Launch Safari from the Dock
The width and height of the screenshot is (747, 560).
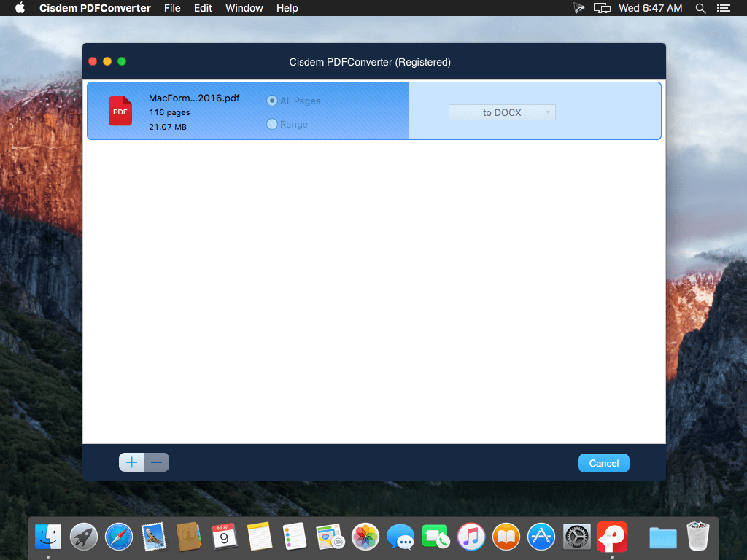tap(119, 537)
